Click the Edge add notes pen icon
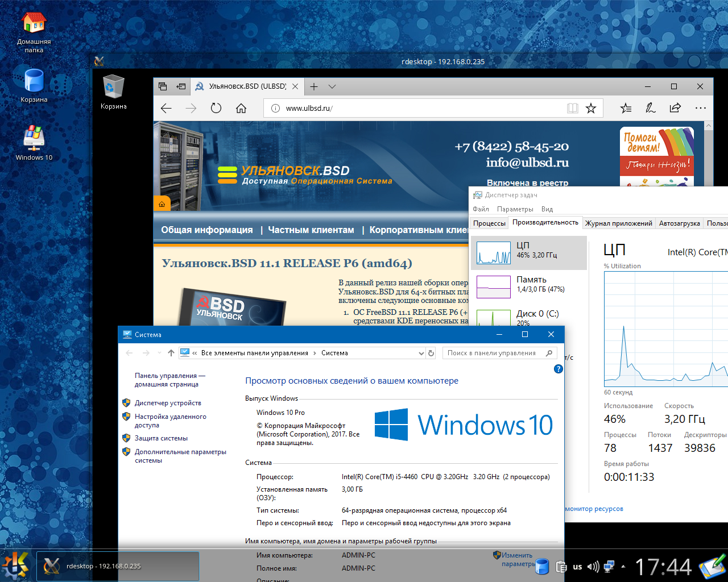Viewport: 728px width, 582px height. point(651,108)
